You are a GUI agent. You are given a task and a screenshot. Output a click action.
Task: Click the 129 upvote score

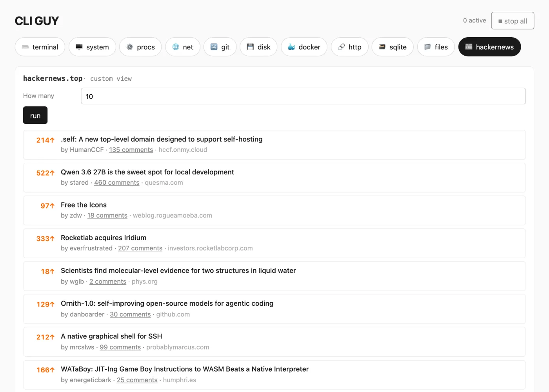pyautogui.click(x=45, y=304)
